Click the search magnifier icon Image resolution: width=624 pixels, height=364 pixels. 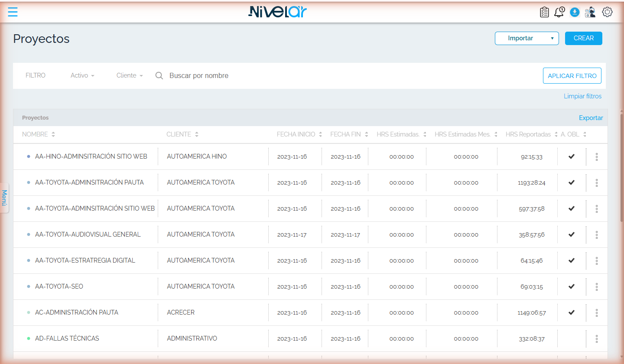point(159,76)
